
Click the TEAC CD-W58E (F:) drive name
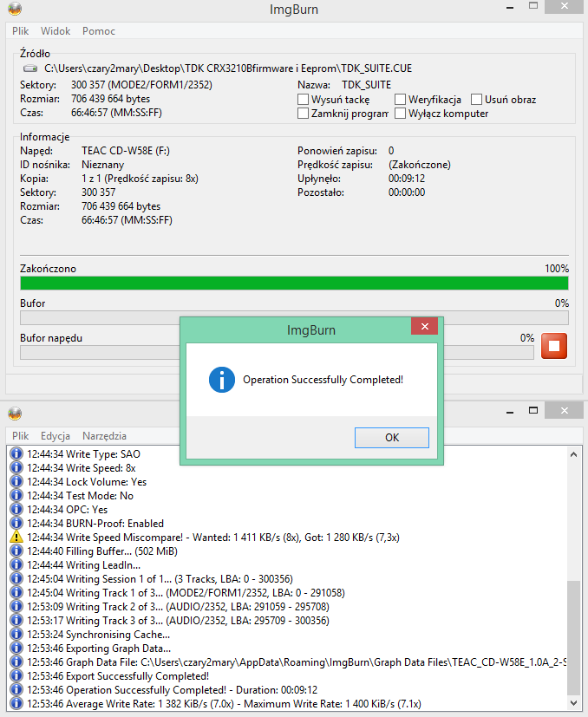coord(126,151)
